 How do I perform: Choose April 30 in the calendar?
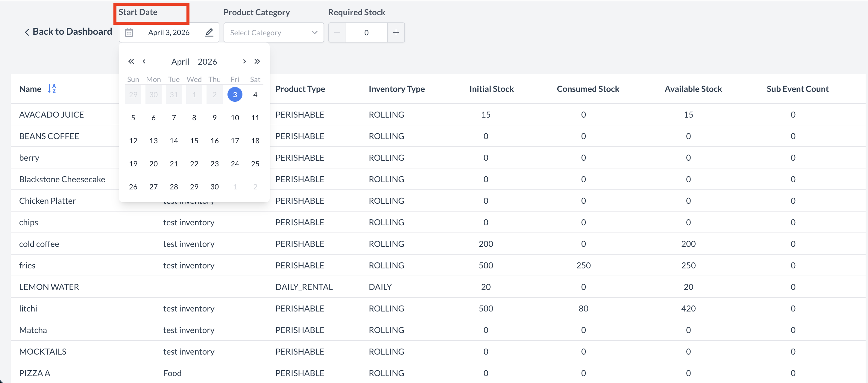click(x=215, y=187)
